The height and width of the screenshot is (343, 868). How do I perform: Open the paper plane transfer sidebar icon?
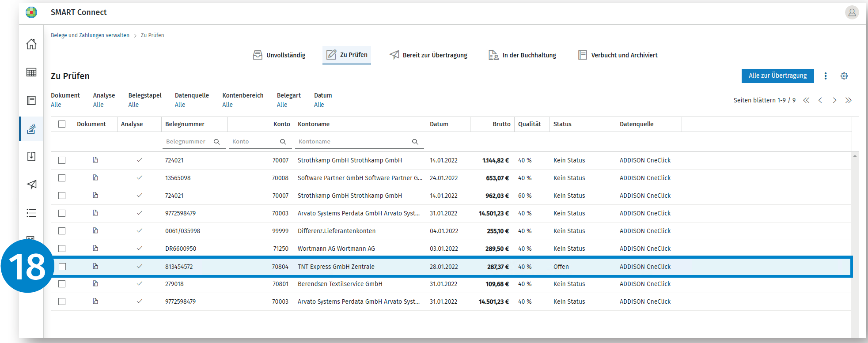31,185
